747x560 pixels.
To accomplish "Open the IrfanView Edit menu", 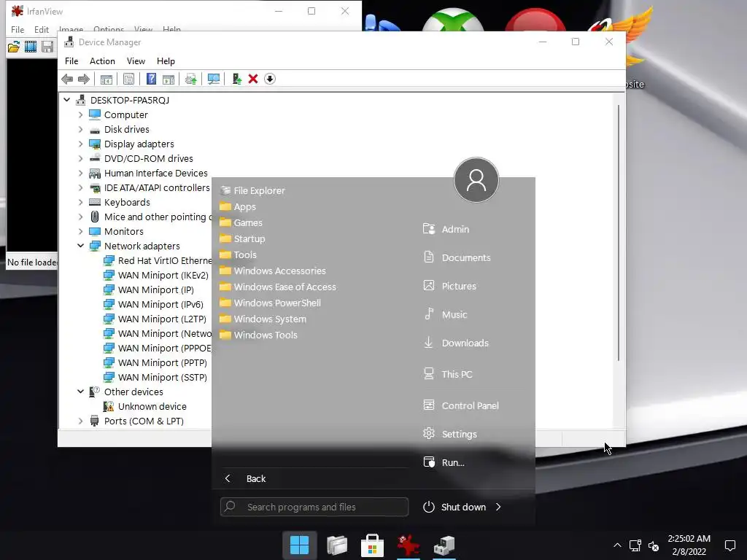I will coord(42,29).
